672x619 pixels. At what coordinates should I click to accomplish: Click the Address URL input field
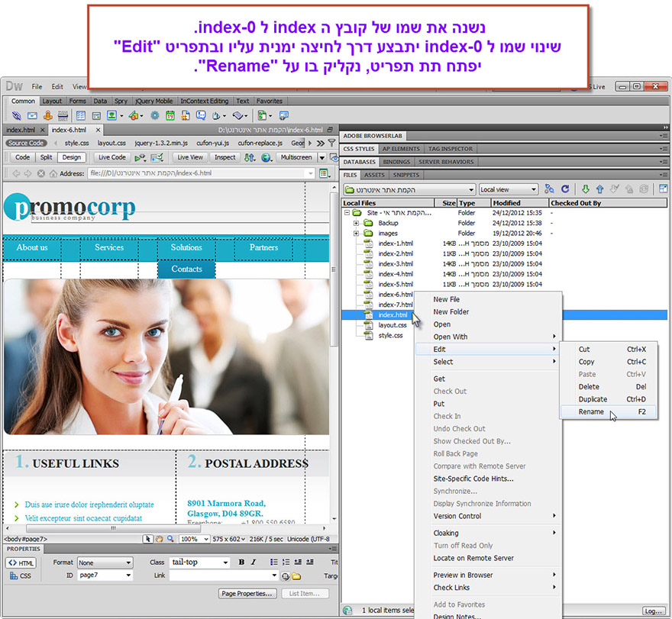202,173
